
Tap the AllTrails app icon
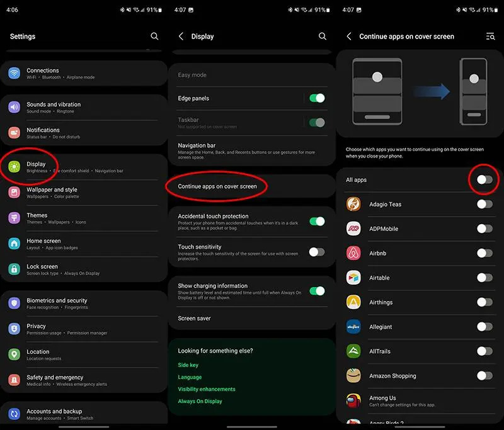[x=353, y=351]
